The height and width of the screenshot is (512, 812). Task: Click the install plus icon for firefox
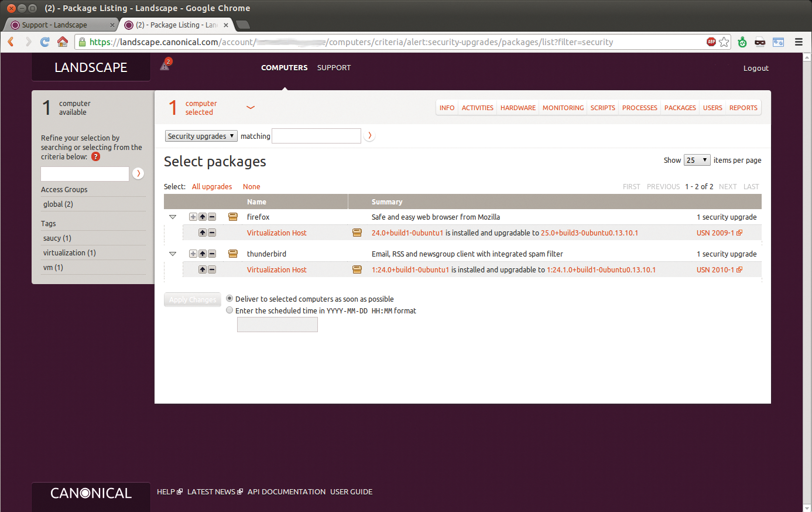point(193,217)
